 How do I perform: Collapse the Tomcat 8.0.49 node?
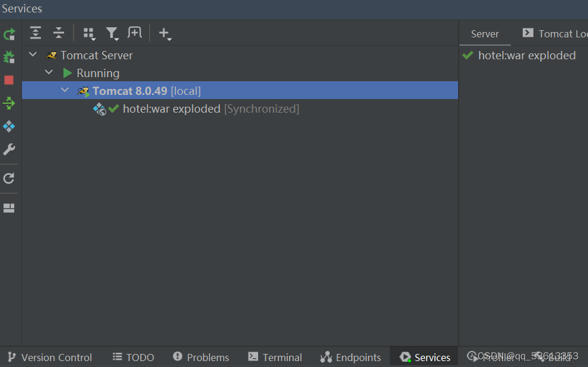65,90
